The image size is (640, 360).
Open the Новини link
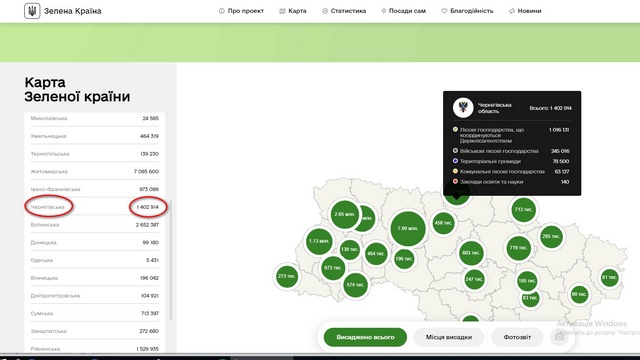click(525, 11)
